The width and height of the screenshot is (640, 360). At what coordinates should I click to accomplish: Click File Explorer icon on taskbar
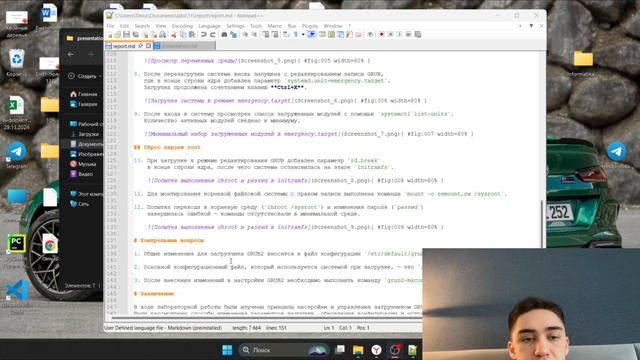tap(358, 350)
